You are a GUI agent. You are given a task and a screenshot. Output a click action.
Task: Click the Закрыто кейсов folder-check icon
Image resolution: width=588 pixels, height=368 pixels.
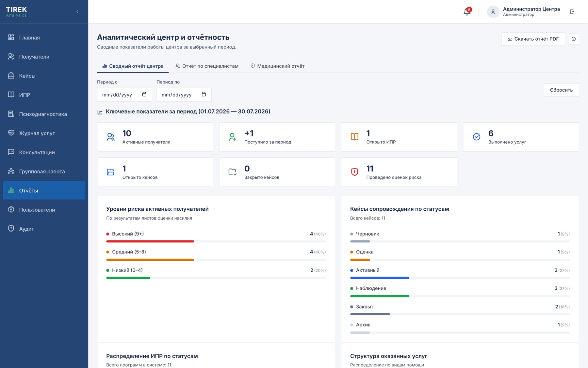click(232, 172)
